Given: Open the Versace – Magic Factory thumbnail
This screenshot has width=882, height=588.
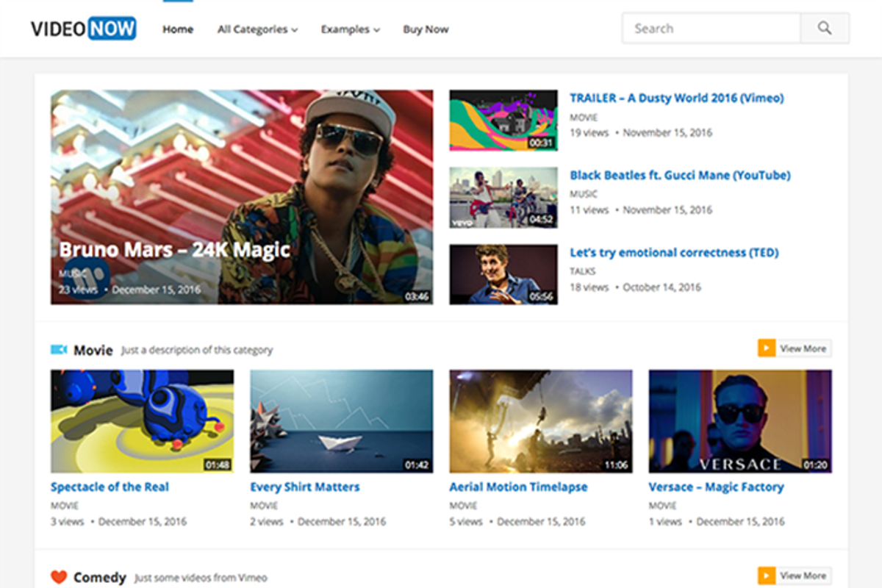Looking at the screenshot, I should pos(740,421).
